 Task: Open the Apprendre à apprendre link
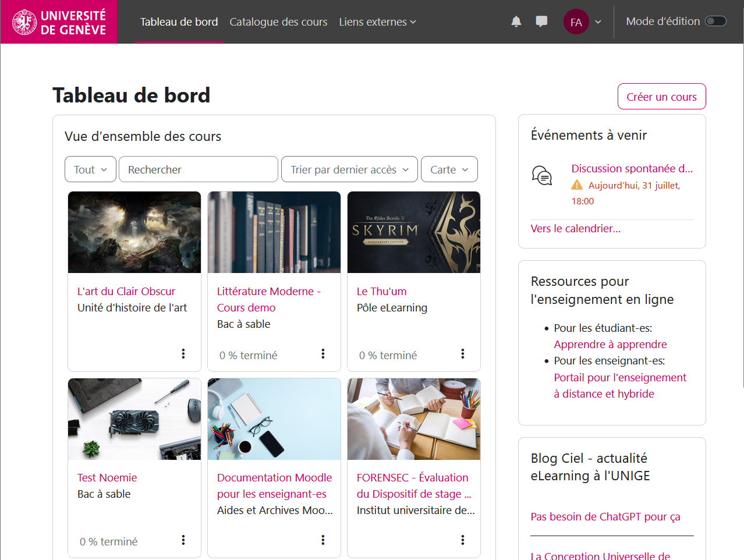coord(610,345)
